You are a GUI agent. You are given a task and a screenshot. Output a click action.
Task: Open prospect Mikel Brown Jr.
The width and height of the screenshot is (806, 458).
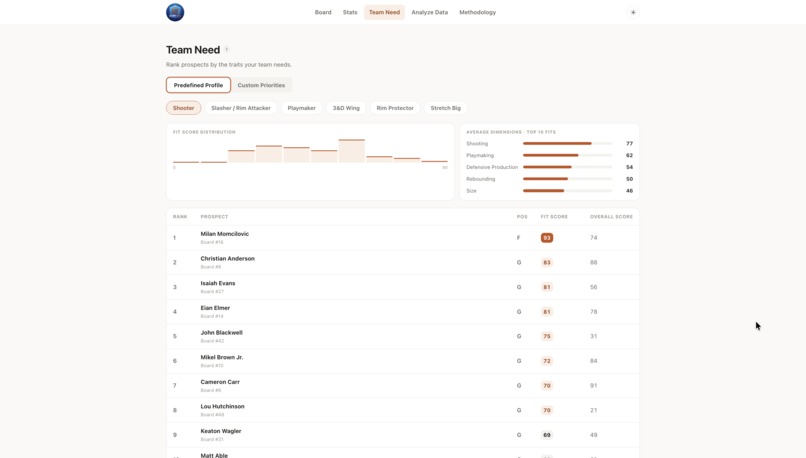tap(222, 357)
